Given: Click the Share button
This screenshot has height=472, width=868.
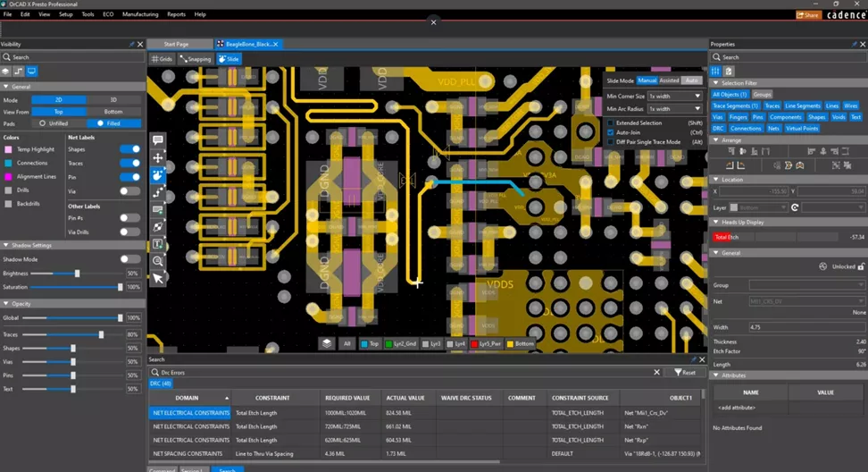Looking at the screenshot, I should click(x=807, y=15).
